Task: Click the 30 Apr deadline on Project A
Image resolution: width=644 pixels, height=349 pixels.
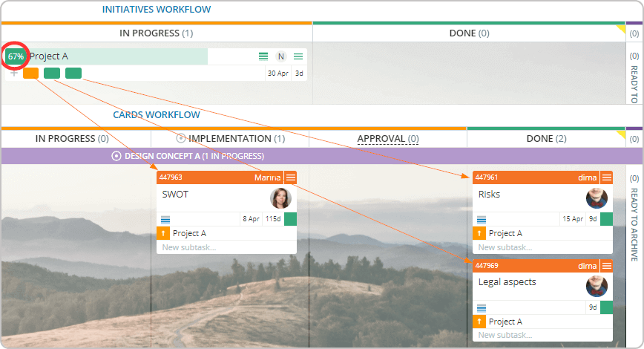Action: coord(278,74)
